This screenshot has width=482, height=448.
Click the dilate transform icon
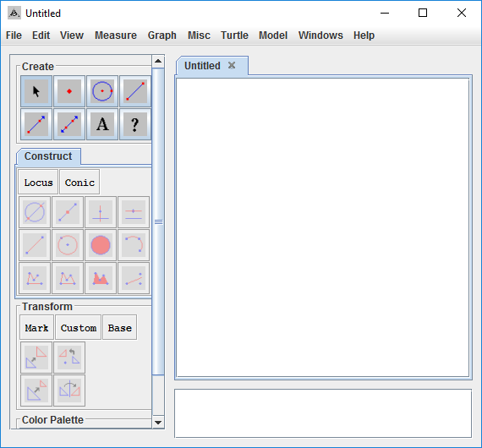(x=36, y=391)
